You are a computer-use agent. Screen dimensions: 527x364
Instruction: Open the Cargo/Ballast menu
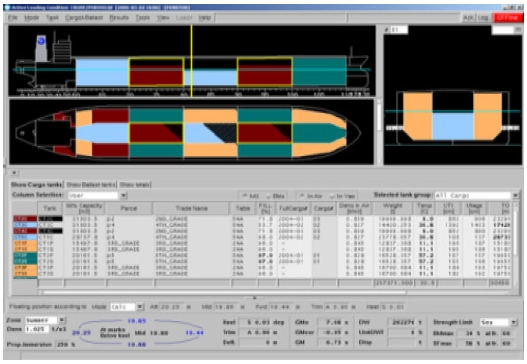84,17
